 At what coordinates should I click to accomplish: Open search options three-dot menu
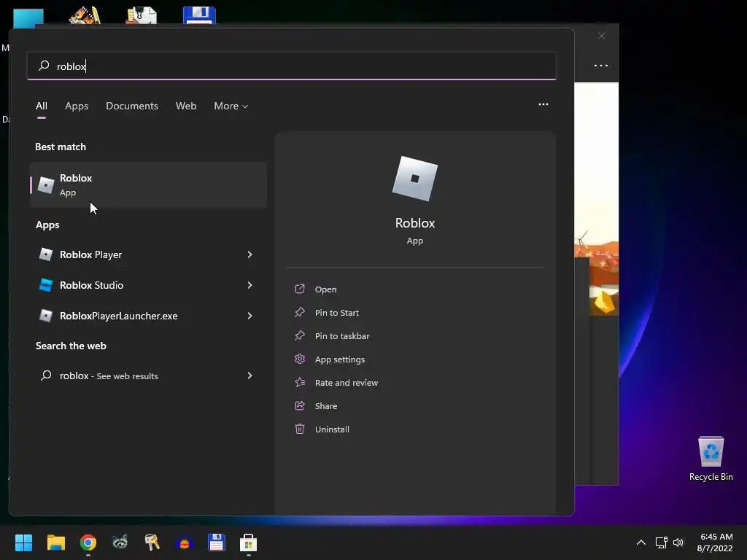click(543, 104)
